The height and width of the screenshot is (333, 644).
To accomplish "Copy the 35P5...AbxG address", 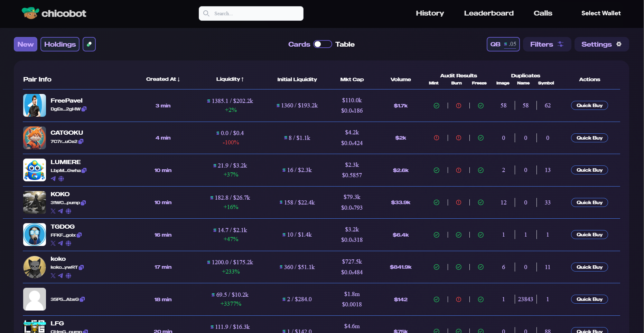I will (x=82, y=299).
